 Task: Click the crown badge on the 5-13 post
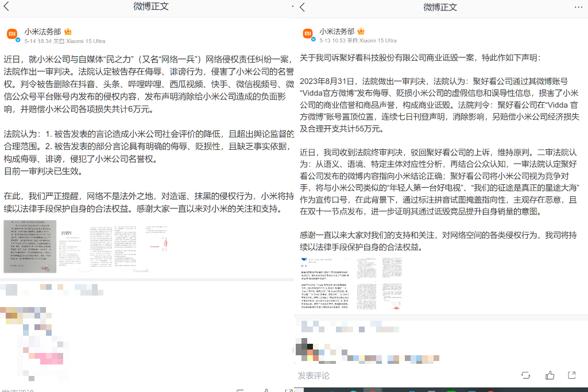tap(361, 31)
